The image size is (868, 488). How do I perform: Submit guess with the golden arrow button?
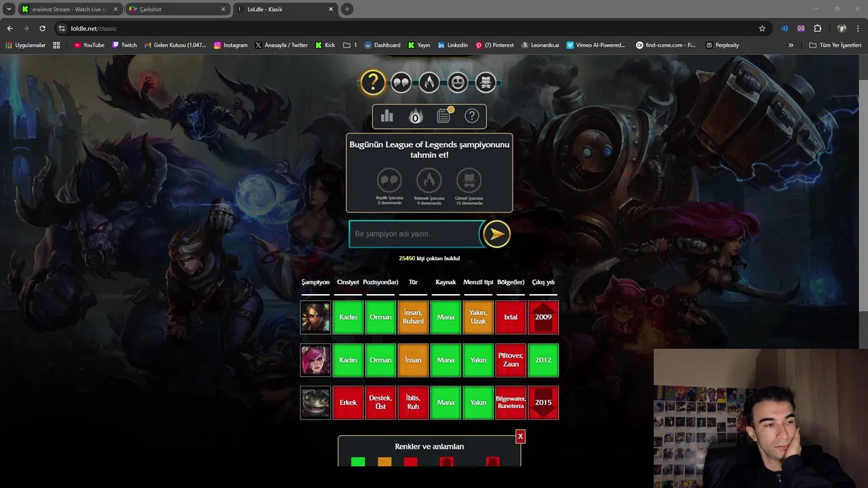click(x=496, y=234)
